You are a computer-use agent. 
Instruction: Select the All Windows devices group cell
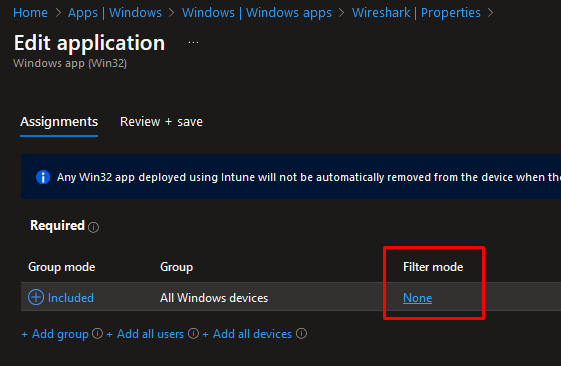(x=214, y=298)
